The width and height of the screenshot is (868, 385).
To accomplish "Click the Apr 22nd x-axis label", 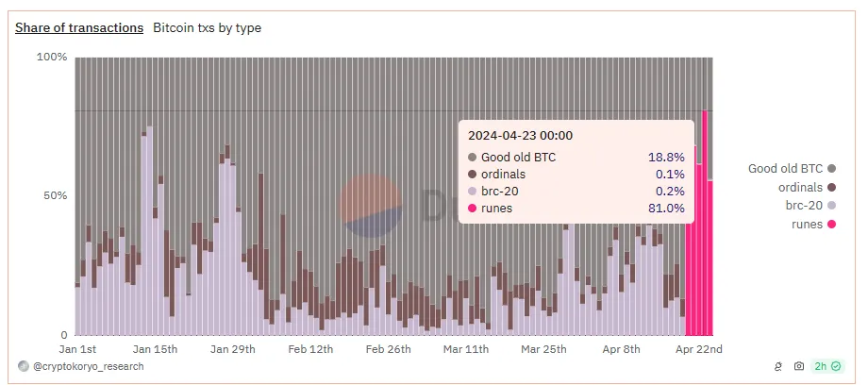I will click(x=698, y=349).
